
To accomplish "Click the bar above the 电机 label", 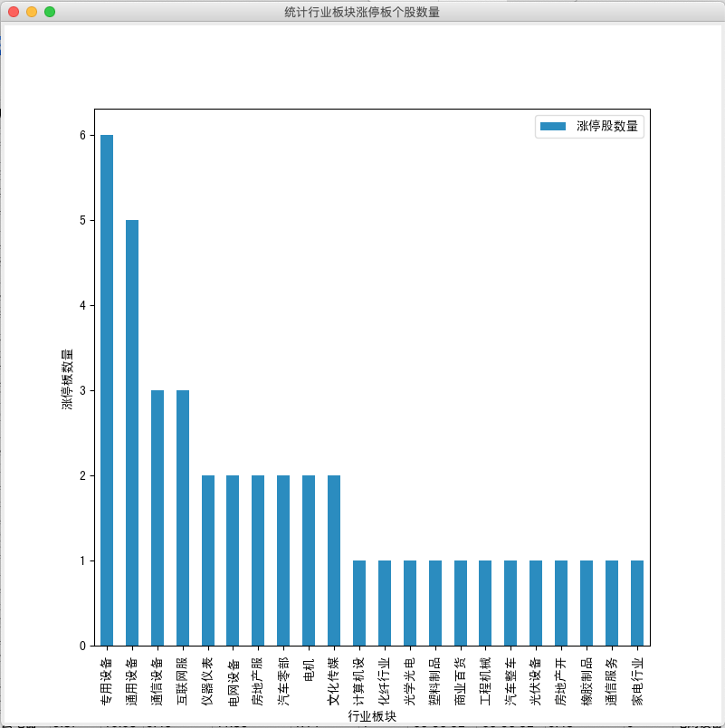I will pos(309,560).
